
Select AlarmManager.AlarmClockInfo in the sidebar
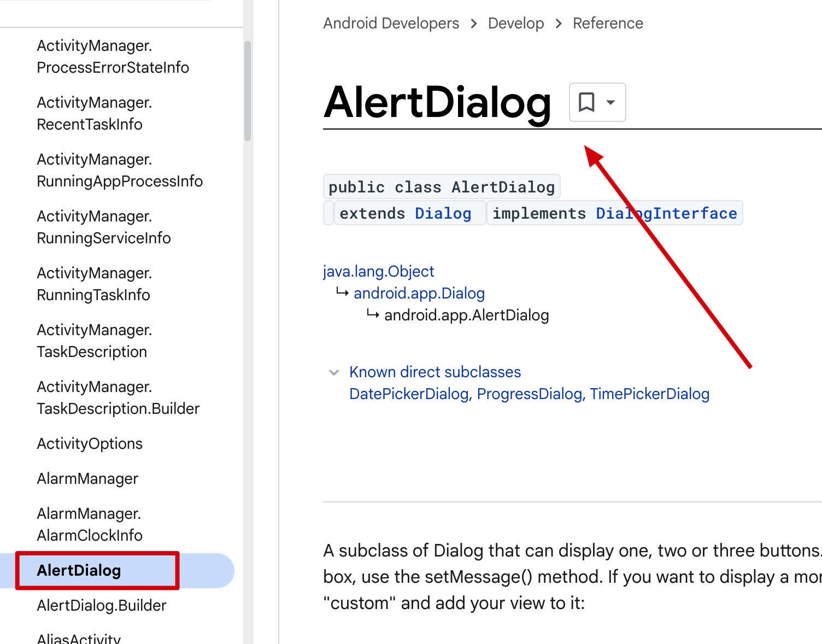[x=90, y=524]
